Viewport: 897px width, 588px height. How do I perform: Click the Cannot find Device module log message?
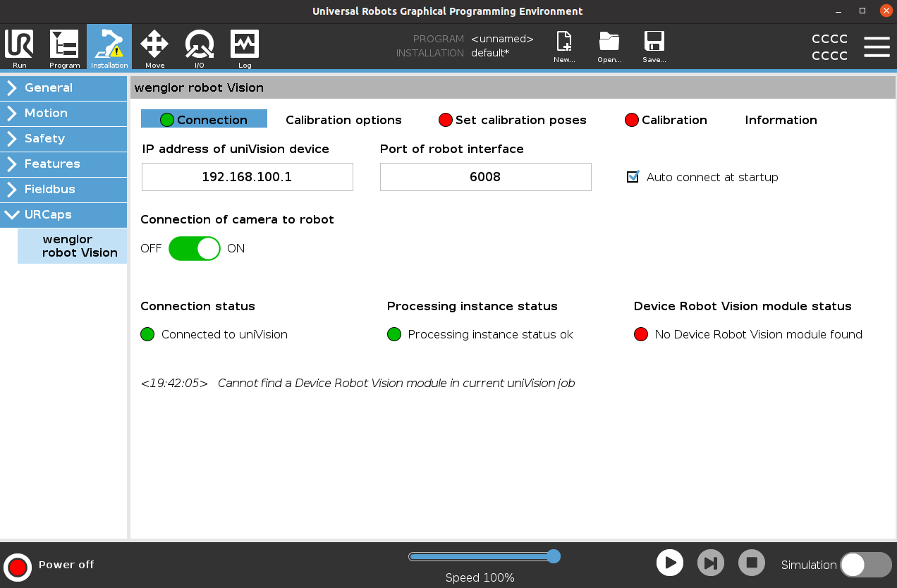[396, 383]
